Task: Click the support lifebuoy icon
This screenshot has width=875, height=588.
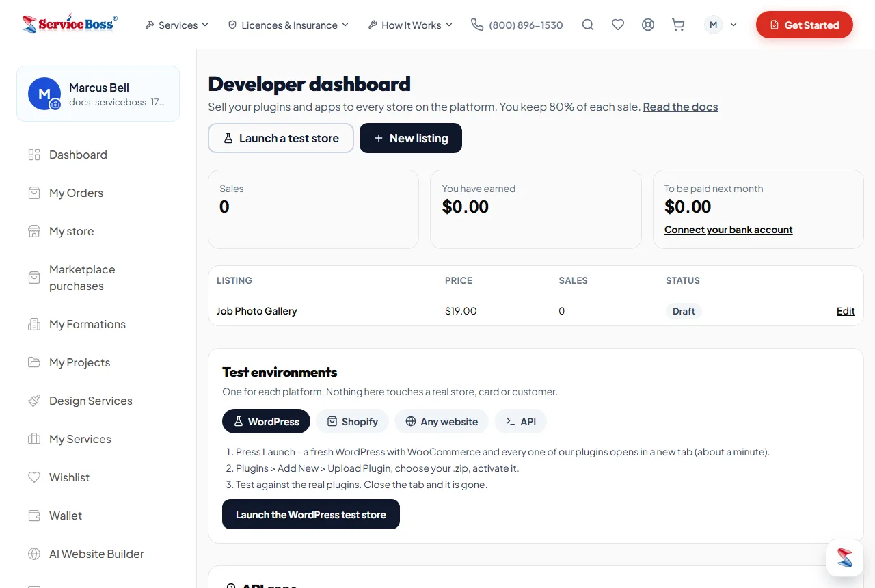Action: pos(648,25)
